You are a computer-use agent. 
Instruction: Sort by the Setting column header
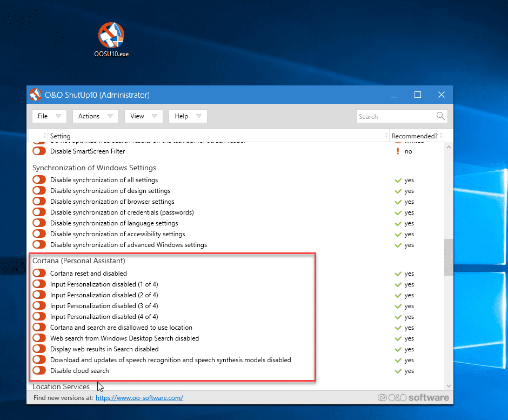point(218,136)
